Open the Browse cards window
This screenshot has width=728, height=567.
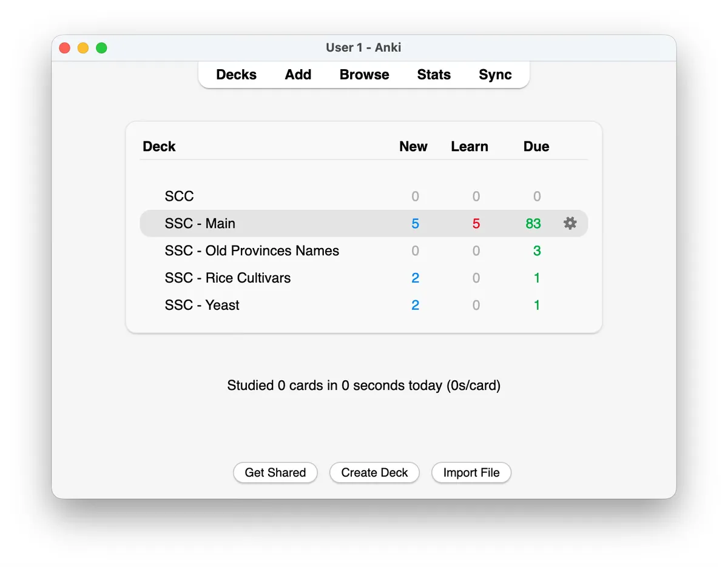click(x=364, y=75)
